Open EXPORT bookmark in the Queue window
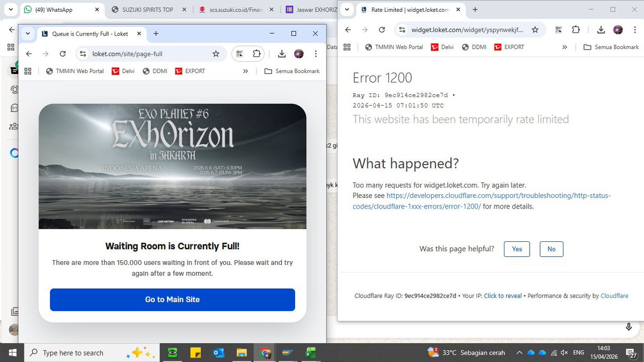The width and height of the screenshot is (644, 362). point(190,71)
